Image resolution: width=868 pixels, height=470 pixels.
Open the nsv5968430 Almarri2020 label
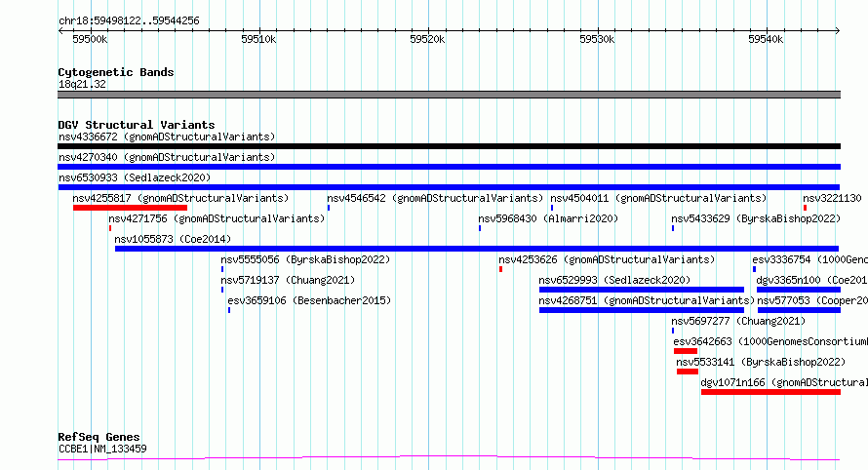pyautogui.click(x=548, y=218)
